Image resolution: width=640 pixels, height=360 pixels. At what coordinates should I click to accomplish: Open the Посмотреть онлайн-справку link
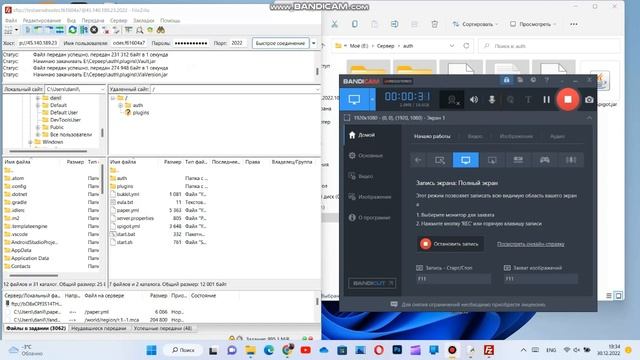point(531,244)
